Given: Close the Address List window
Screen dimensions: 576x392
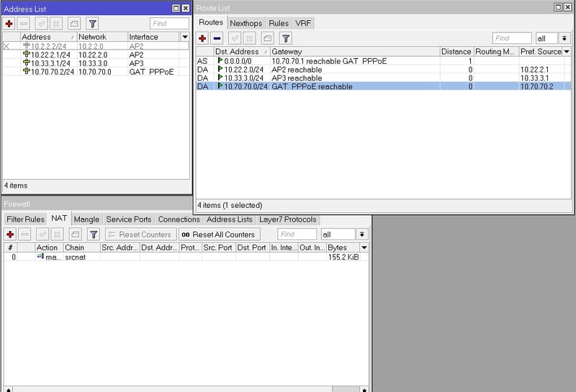Looking at the screenshot, I should [186, 9].
